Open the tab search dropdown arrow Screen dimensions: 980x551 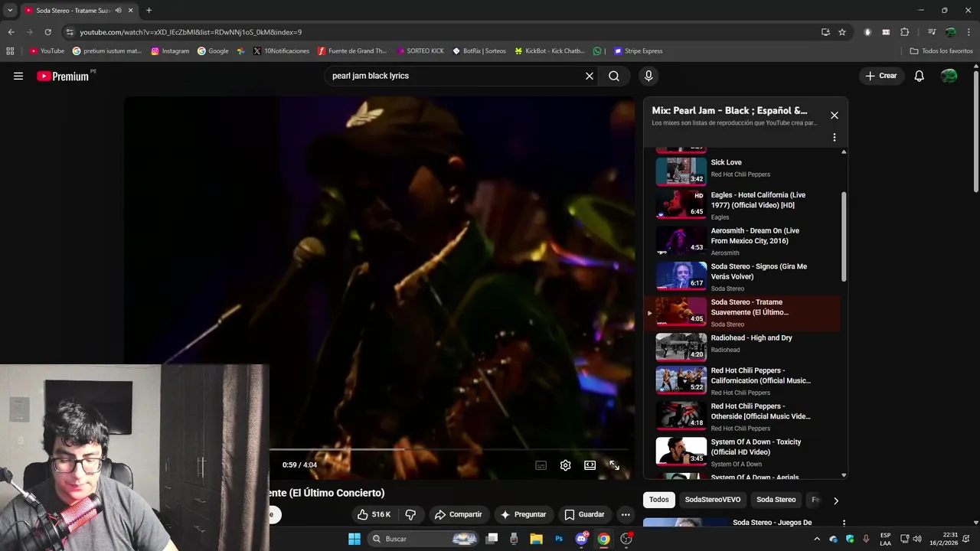pyautogui.click(x=10, y=11)
